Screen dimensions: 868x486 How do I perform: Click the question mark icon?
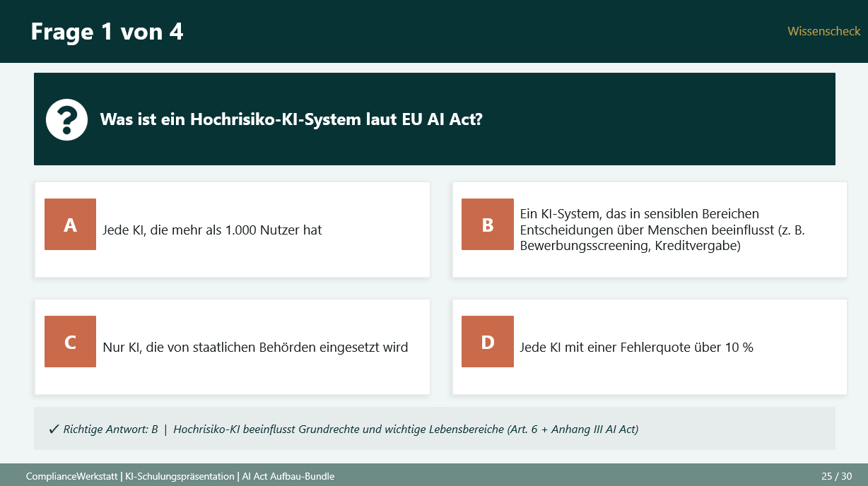coord(66,119)
